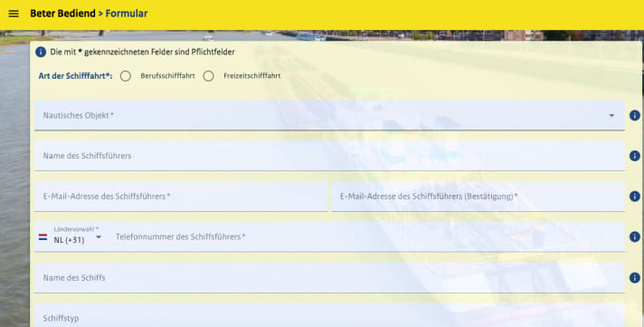Click the Name des Schiffs field
Image resolution: width=644 pixels, height=327 pixels.
[x=329, y=278]
